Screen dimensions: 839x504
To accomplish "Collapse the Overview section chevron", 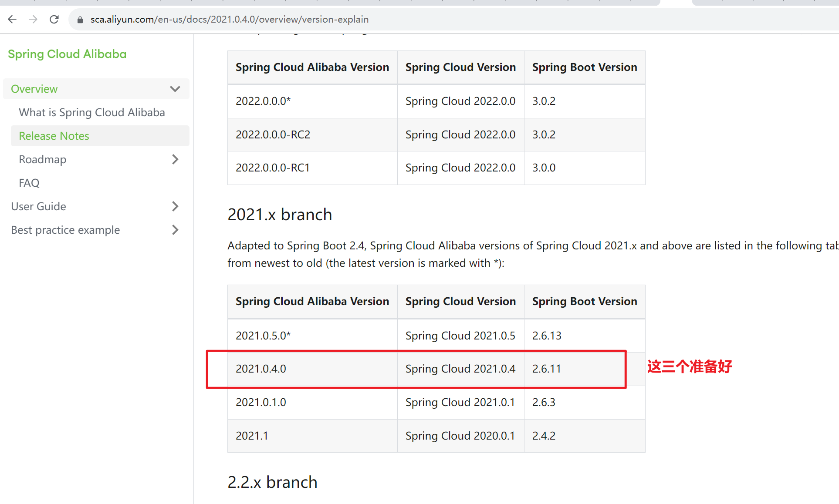I will (x=175, y=89).
